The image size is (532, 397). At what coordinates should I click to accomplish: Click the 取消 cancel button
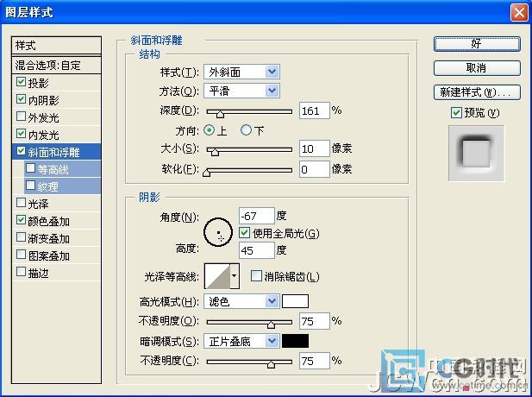(477, 68)
